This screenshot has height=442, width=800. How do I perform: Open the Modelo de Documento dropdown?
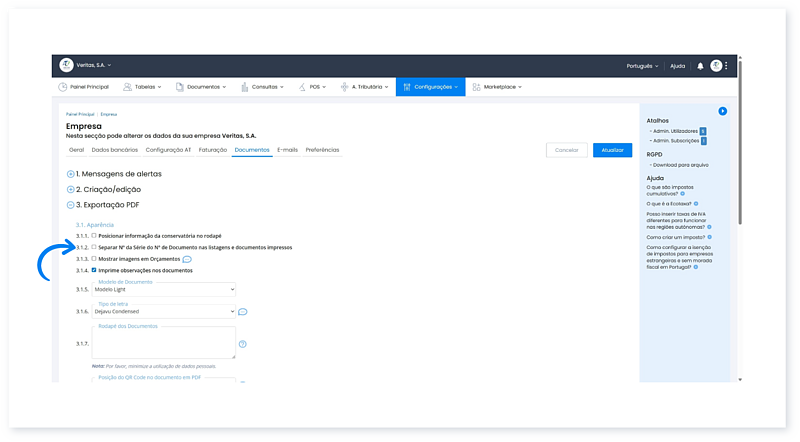[x=164, y=289]
